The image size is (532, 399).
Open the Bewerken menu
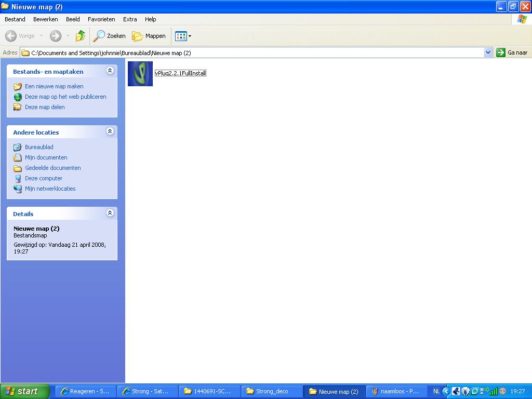pos(46,19)
